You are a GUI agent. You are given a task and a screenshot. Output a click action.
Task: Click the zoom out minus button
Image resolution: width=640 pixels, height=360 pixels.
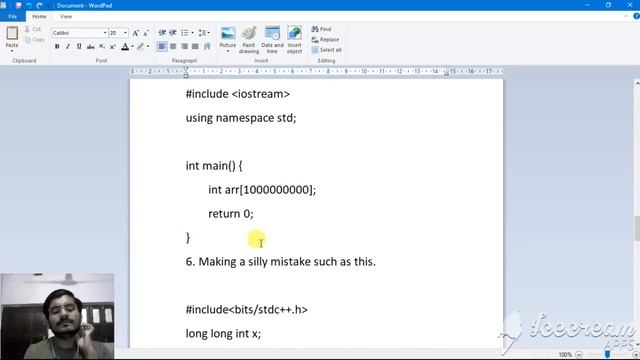(578, 354)
